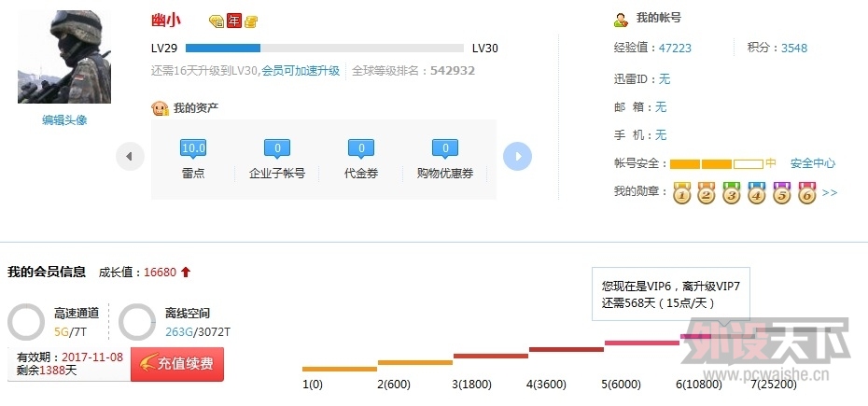
Task: Click the 会员可加速升级 link
Action: point(301,70)
